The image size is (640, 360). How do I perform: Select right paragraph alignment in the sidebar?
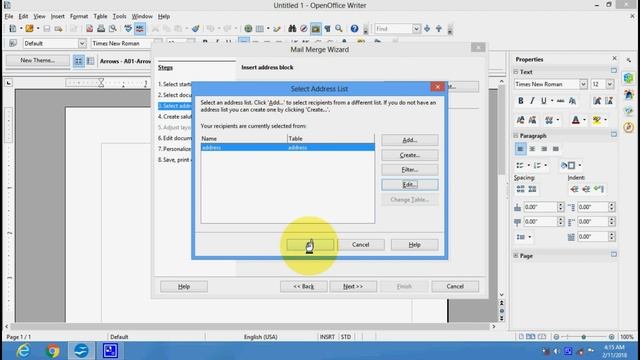click(x=544, y=149)
